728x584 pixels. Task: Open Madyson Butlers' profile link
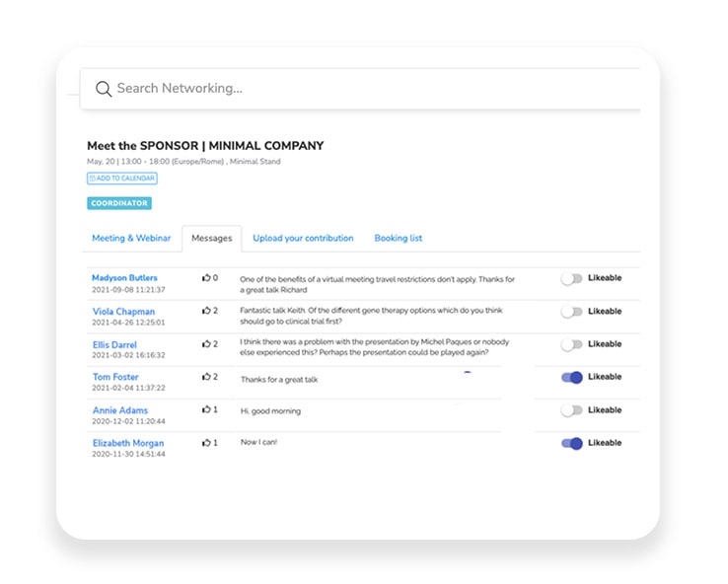[x=124, y=278]
